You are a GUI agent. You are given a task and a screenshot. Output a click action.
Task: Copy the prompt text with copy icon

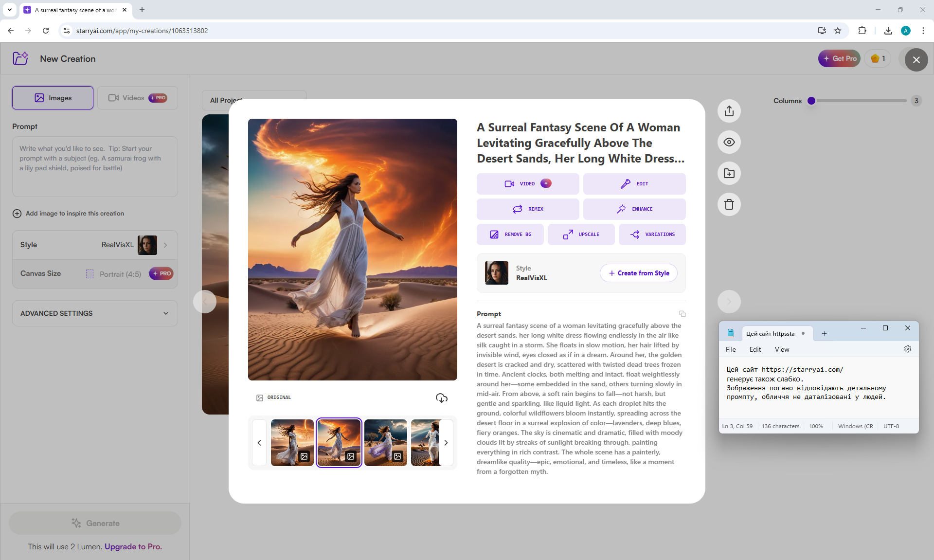682,314
